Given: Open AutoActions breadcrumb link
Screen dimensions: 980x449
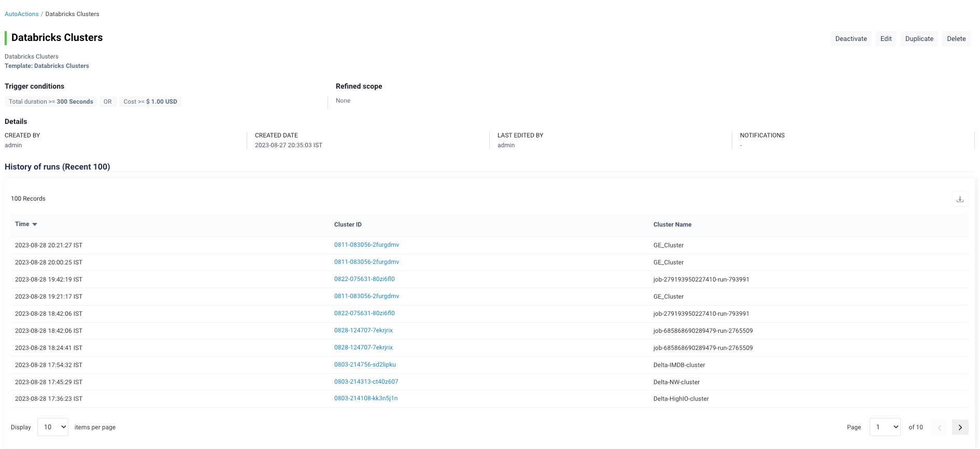Looking at the screenshot, I should click(x=22, y=14).
